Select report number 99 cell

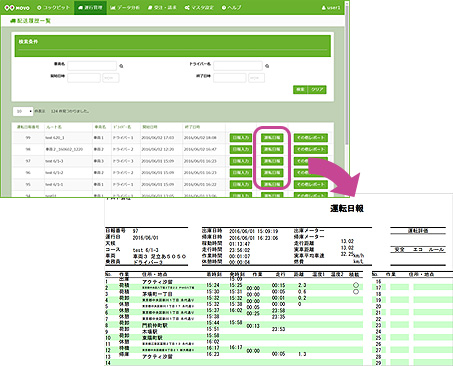[28, 138]
